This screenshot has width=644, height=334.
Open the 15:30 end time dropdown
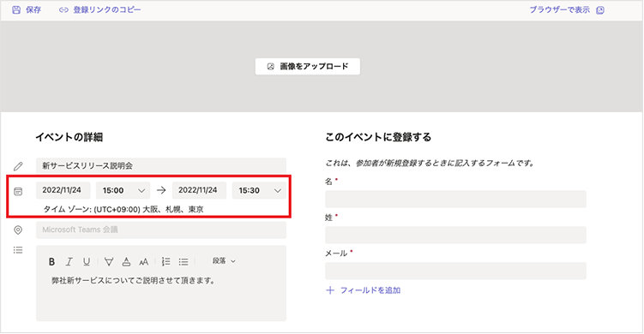click(x=259, y=190)
